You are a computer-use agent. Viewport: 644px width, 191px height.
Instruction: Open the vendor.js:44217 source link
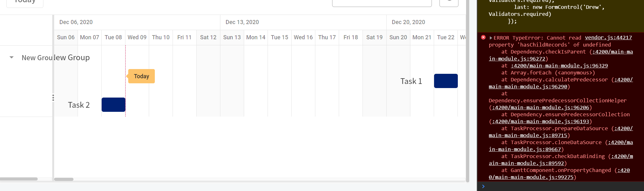[608, 38]
